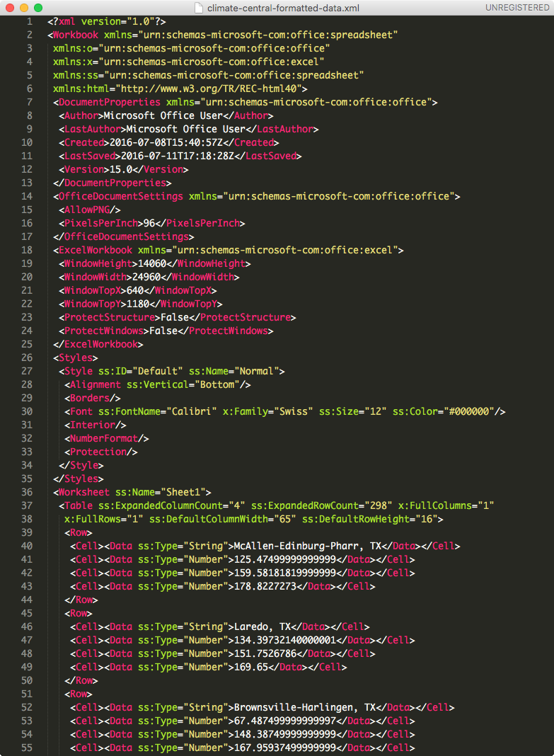Click the "298" ExpandedRowCount value

[x=378, y=505]
